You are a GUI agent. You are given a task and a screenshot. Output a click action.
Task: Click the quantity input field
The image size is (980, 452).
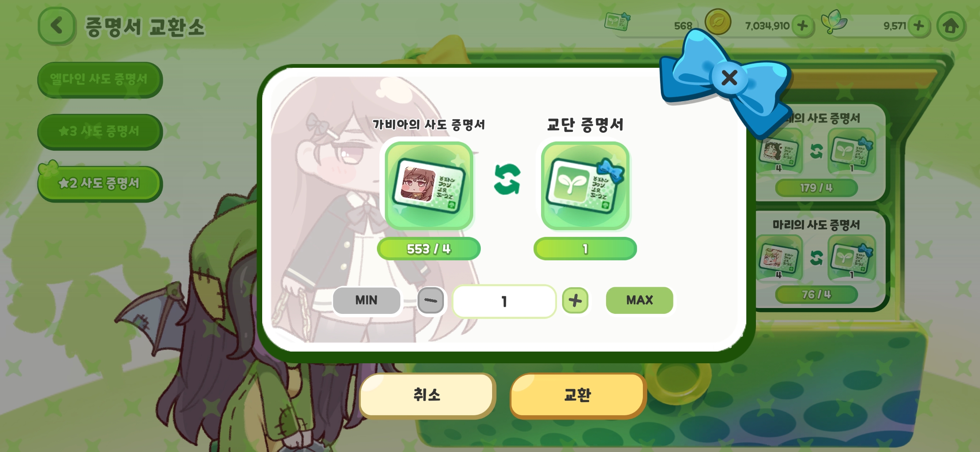pyautogui.click(x=504, y=301)
